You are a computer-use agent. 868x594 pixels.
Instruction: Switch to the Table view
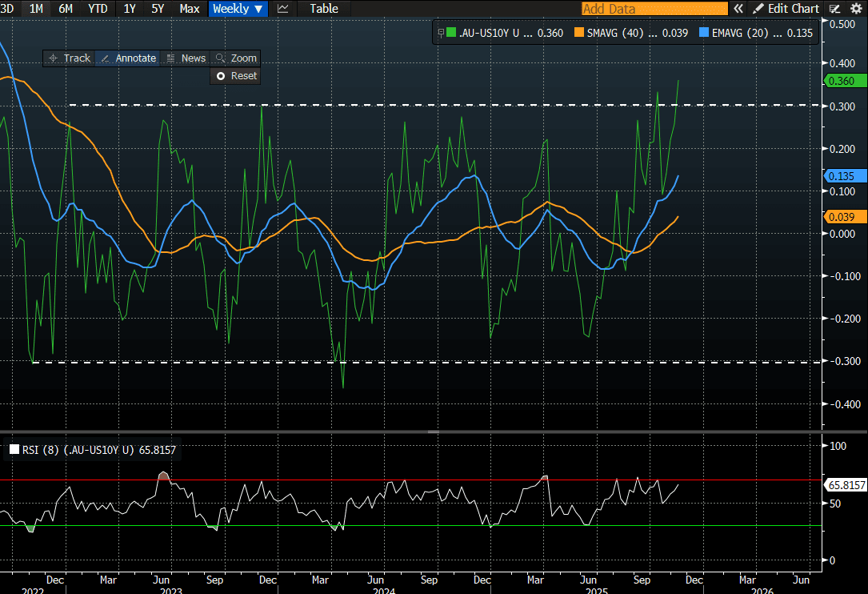point(324,9)
